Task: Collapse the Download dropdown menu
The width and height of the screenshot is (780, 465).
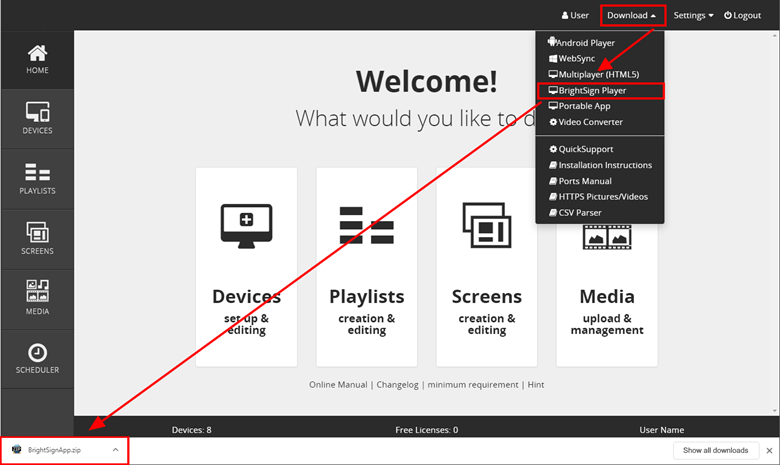Action: [631, 15]
